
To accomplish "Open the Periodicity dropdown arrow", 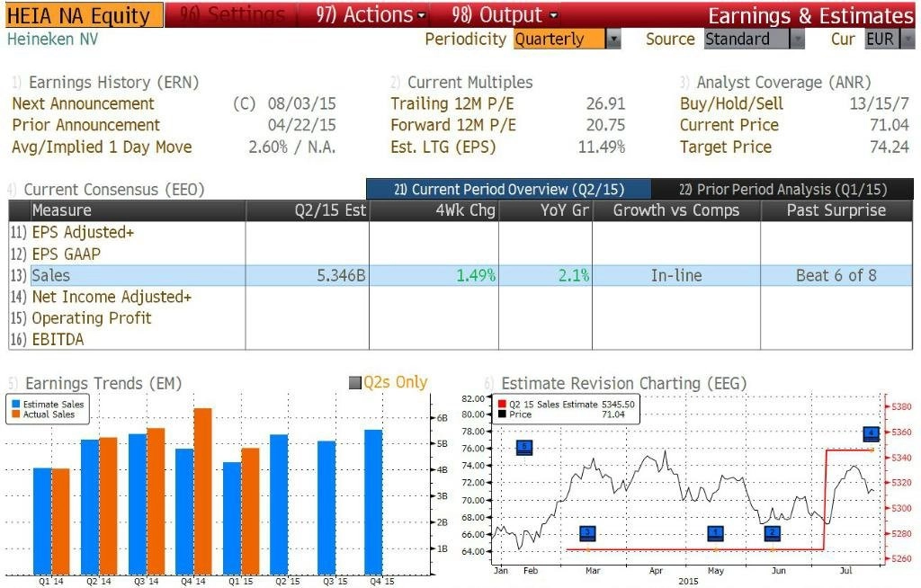I will tap(613, 40).
